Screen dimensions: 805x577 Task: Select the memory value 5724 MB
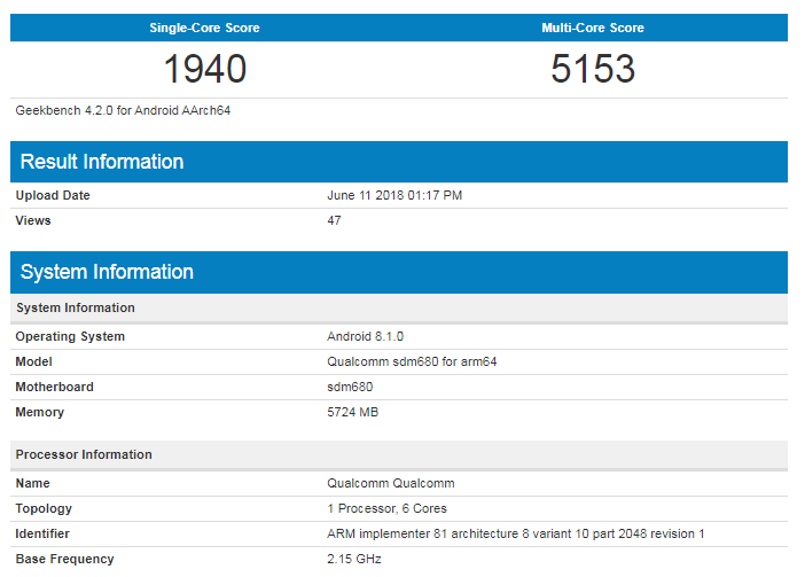pos(352,412)
